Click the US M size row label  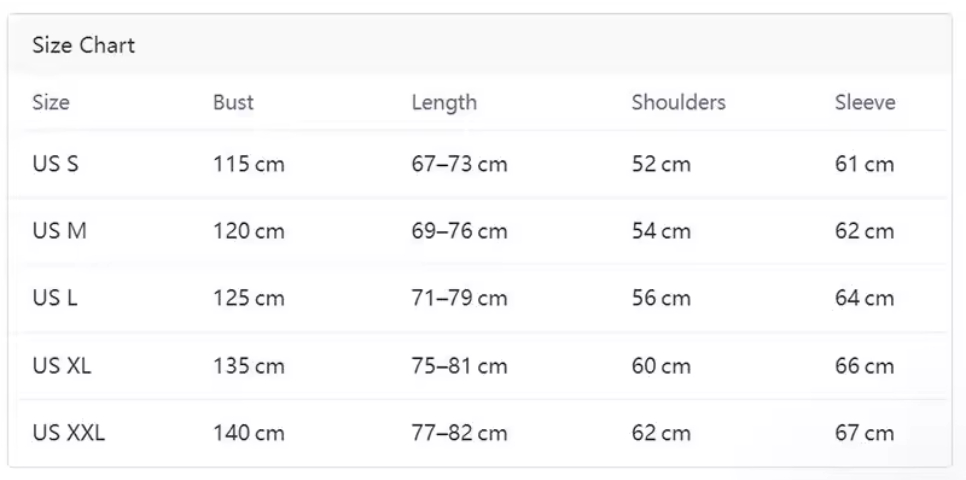point(59,231)
